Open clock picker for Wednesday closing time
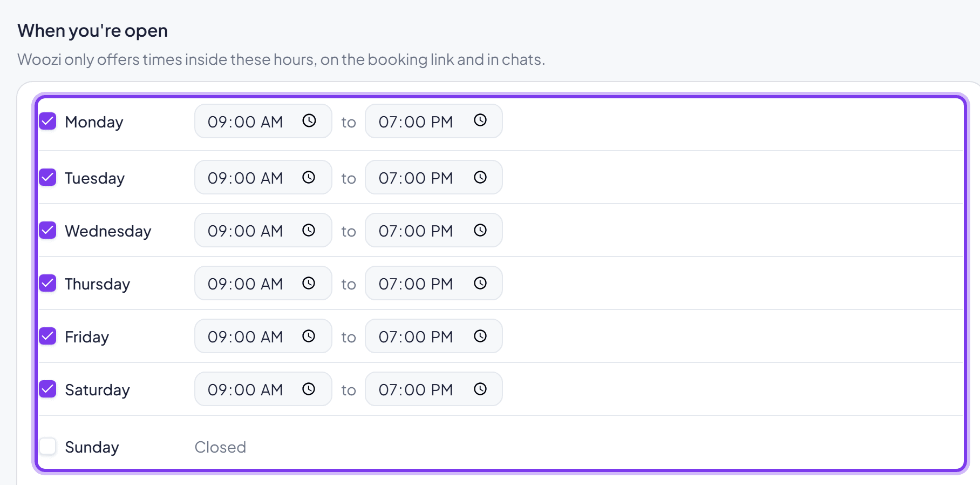This screenshot has height=485, width=980. pyautogui.click(x=480, y=230)
